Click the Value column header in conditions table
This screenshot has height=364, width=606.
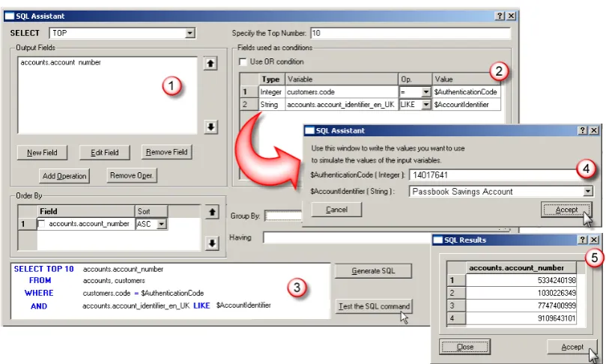coord(467,79)
